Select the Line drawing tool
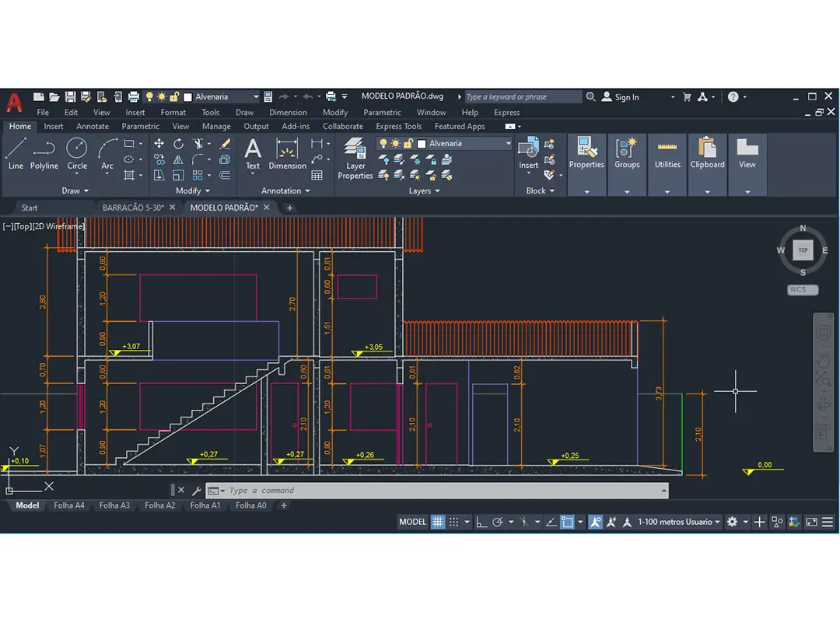The height and width of the screenshot is (622, 840). tap(16, 152)
